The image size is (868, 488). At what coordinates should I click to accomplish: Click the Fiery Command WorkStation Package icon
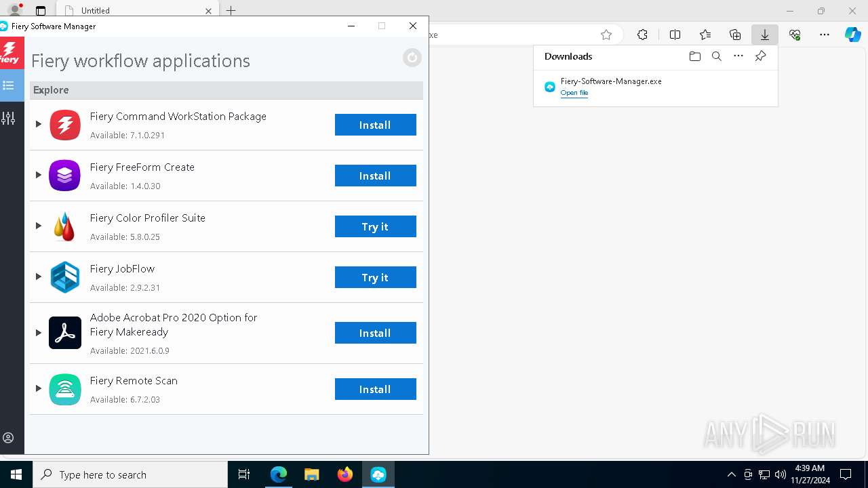65,125
